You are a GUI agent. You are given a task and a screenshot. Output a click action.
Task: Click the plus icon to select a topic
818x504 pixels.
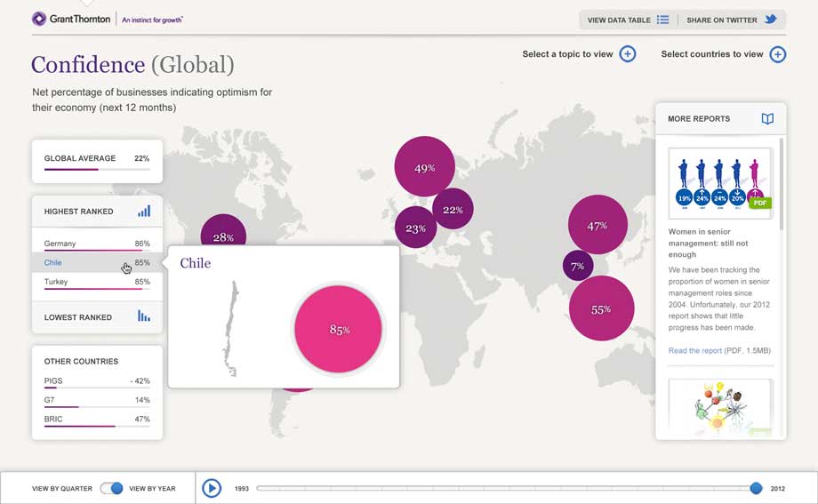[628, 54]
